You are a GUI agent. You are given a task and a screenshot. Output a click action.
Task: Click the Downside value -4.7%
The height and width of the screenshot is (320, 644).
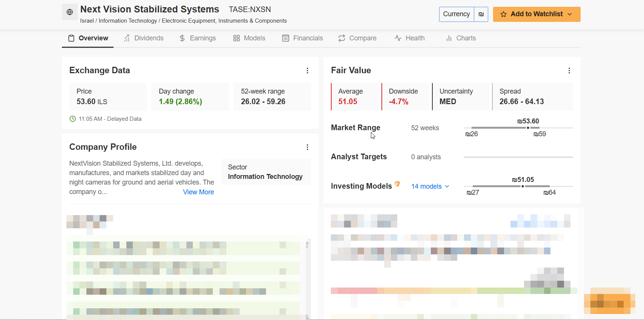coord(399,102)
